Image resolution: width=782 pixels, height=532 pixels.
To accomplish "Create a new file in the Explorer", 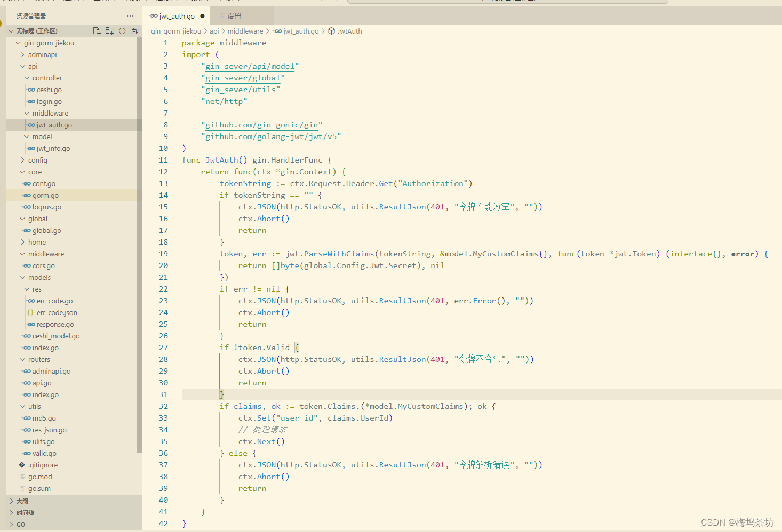I will coord(97,30).
